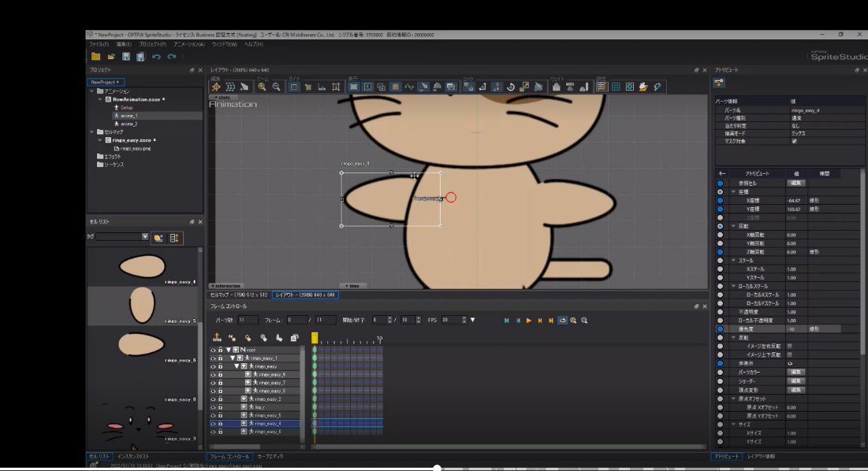Click the attribute panel vertical scrollbar
Screen dimensions: 868x471
coord(863,262)
